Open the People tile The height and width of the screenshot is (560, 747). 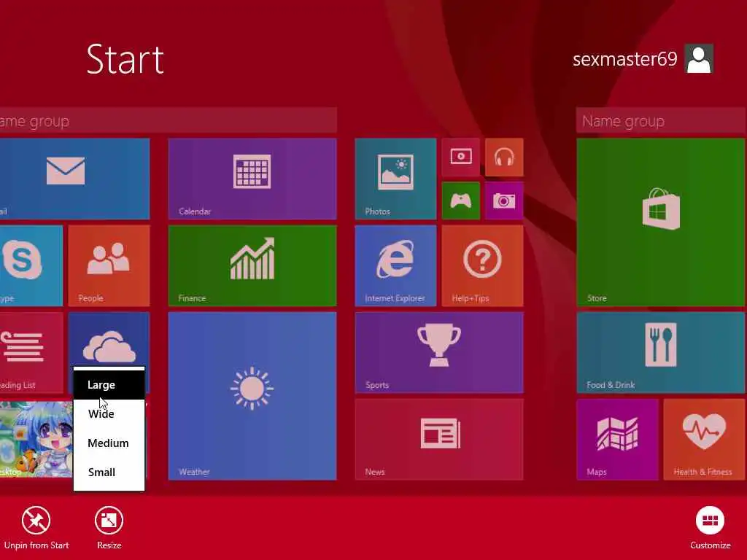click(x=109, y=265)
